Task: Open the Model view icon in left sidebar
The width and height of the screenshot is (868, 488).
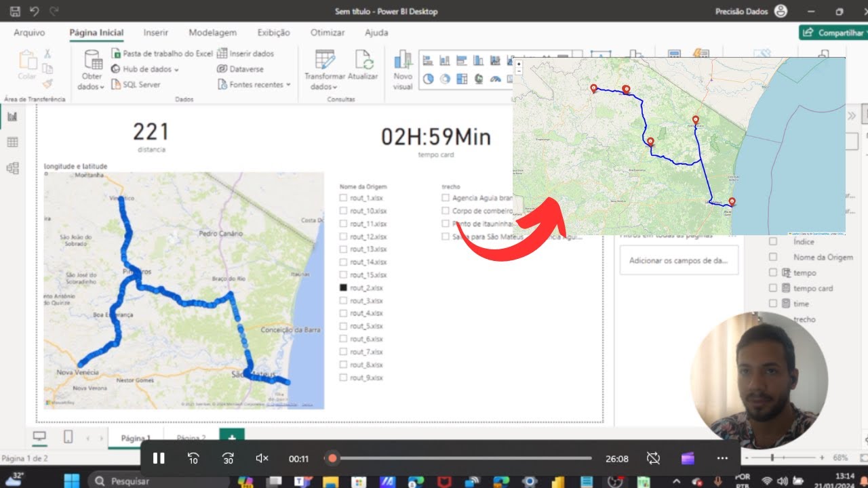Action: click(x=12, y=168)
